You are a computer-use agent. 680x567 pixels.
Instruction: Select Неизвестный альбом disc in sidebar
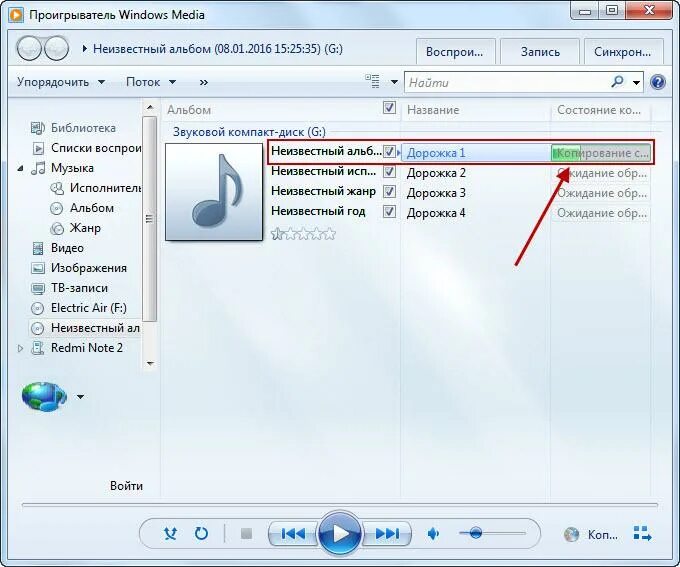click(85, 328)
